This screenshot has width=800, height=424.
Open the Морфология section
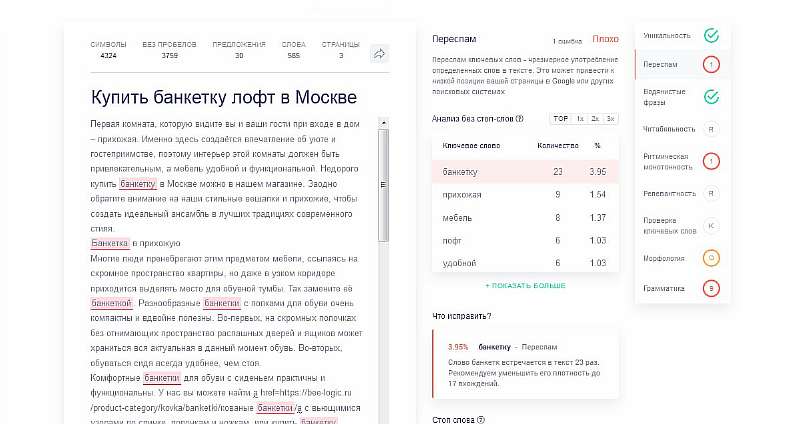coord(663,258)
